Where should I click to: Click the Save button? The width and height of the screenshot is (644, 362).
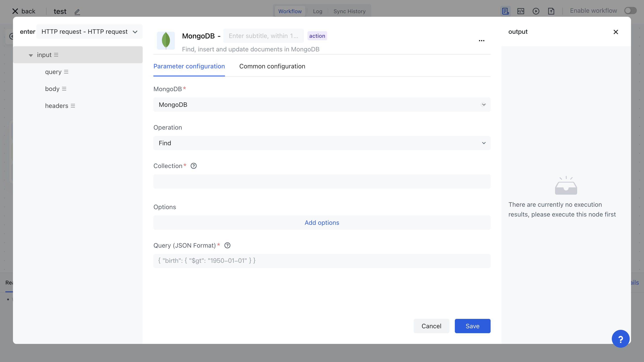coord(472,326)
